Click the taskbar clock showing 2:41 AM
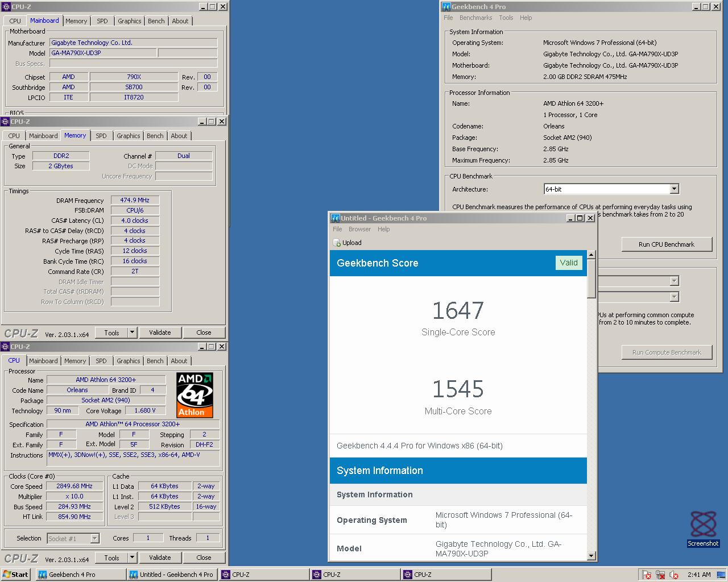 point(699,575)
